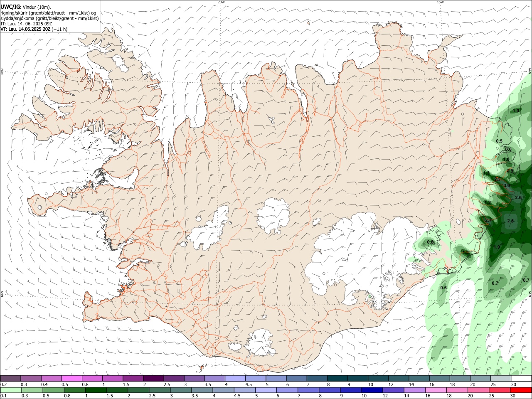Viewport: 532px width, 399px height.
Task: Click the '30' label ending the rain scale
Action: 512,396
